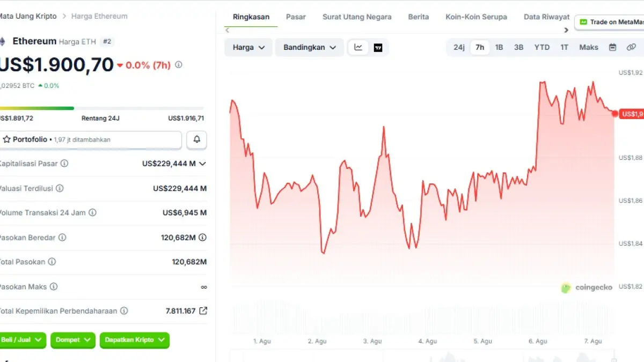Click the star icon in Portofolio button
The image size is (644, 362).
point(7,139)
